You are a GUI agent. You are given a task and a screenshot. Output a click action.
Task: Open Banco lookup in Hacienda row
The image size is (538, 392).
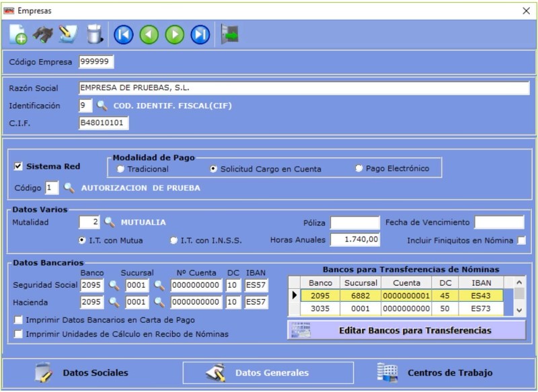tap(114, 302)
